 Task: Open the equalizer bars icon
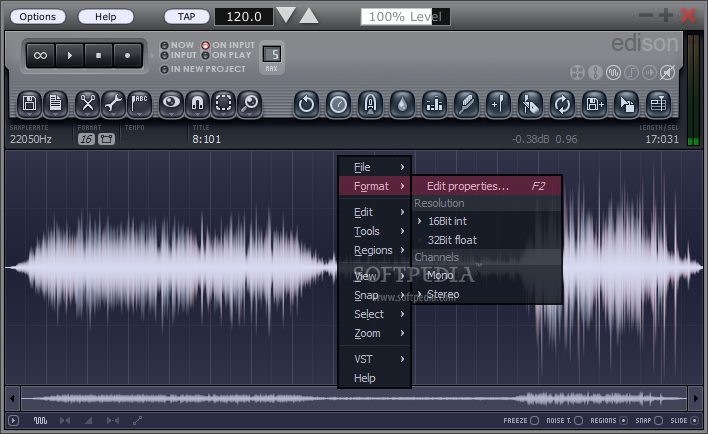(x=434, y=104)
